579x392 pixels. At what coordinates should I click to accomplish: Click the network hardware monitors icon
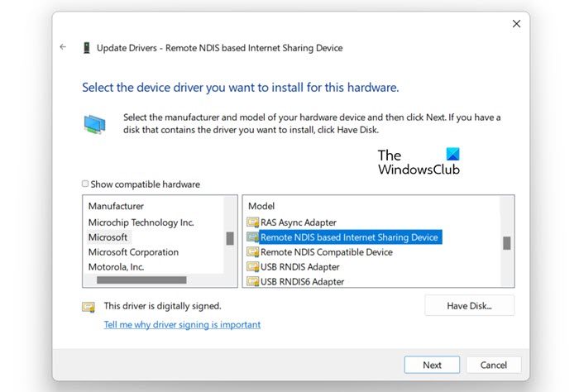(x=94, y=124)
